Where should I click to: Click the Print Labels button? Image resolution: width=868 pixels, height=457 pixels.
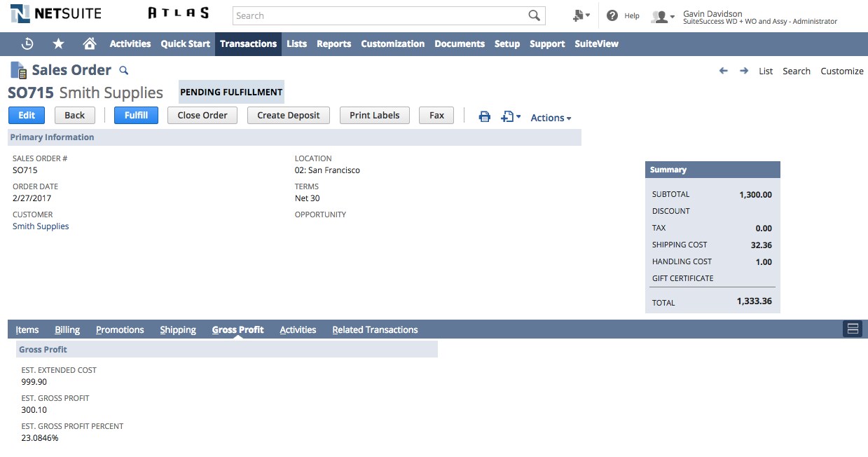[x=375, y=115]
